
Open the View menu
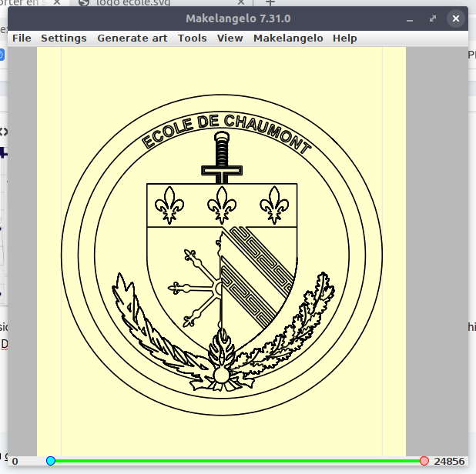(x=230, y=38)
